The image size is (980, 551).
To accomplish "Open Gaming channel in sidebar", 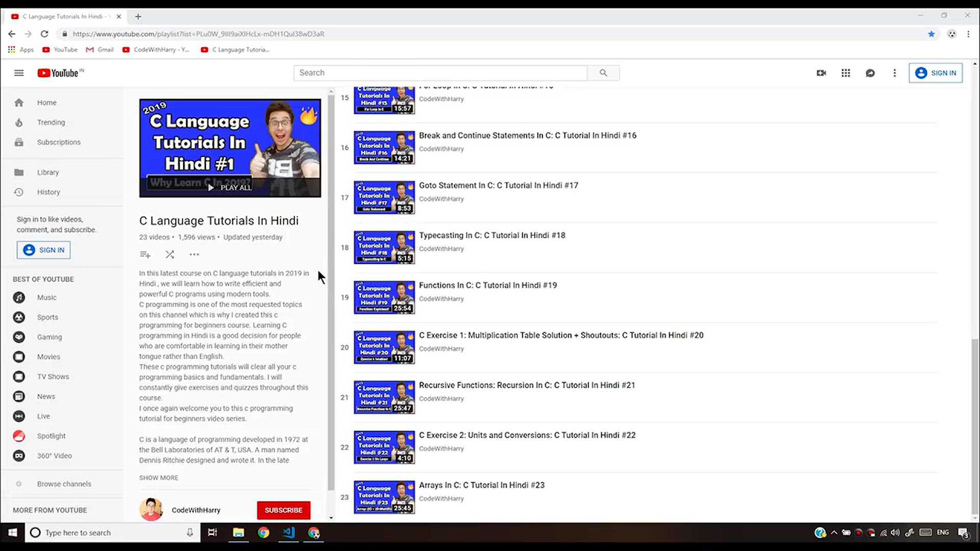I will tap(61, 337).
